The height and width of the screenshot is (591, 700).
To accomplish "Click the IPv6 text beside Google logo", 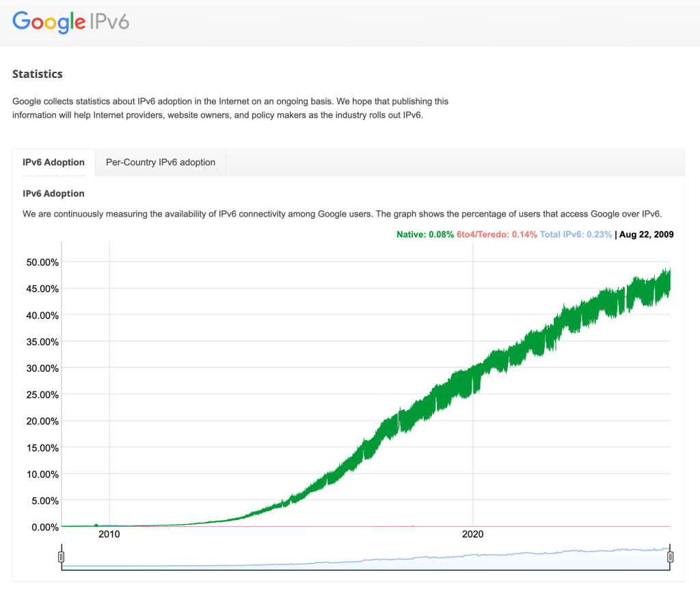I will [109, 22].
